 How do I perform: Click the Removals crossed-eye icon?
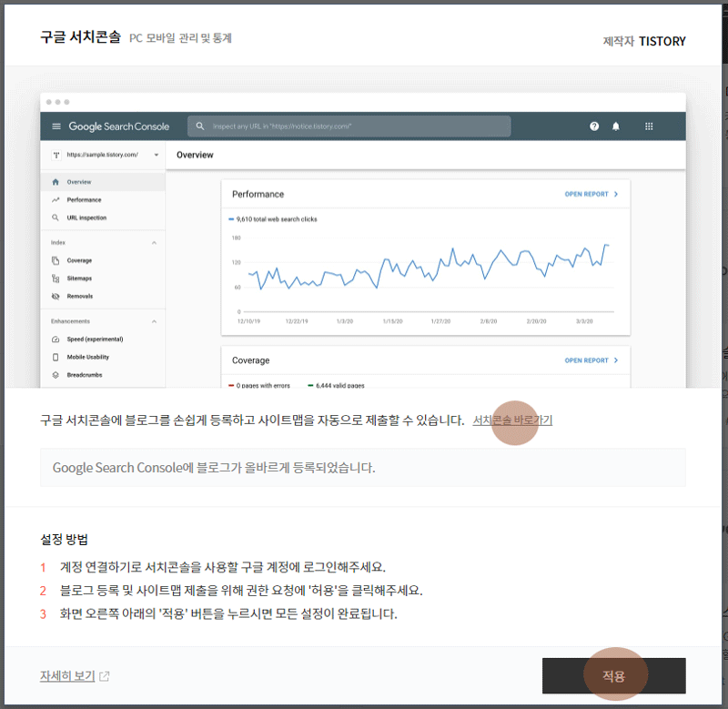click(x=56, y=296)
